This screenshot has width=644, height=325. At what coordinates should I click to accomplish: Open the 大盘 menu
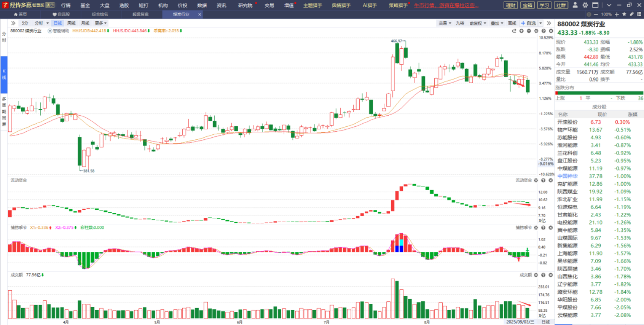(105, 6)
